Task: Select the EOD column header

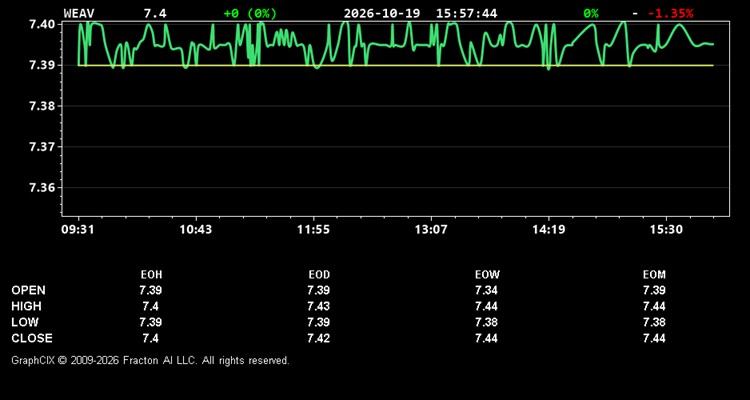Action: click(x=319, y=275)
